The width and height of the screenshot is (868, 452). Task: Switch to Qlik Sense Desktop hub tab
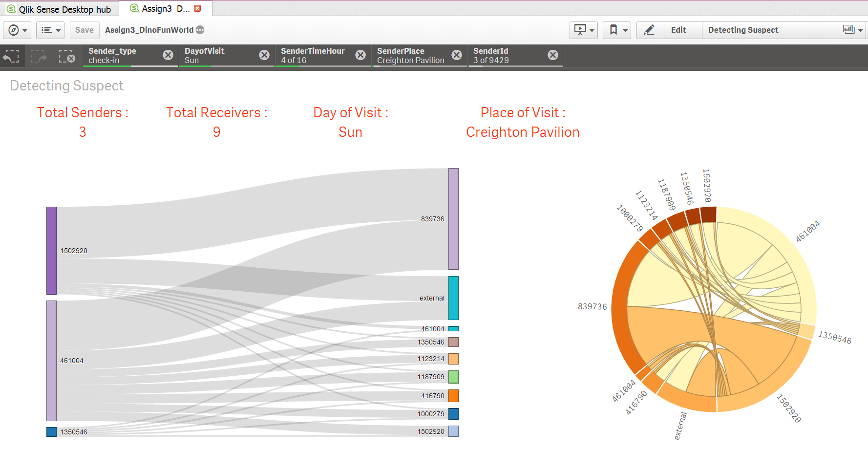tap(60, 9)
